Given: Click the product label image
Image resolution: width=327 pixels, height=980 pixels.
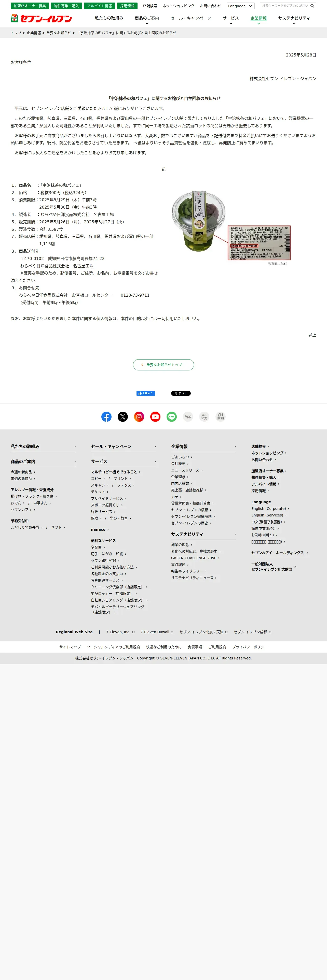Looking at the screenshot, I should [259, 243].
